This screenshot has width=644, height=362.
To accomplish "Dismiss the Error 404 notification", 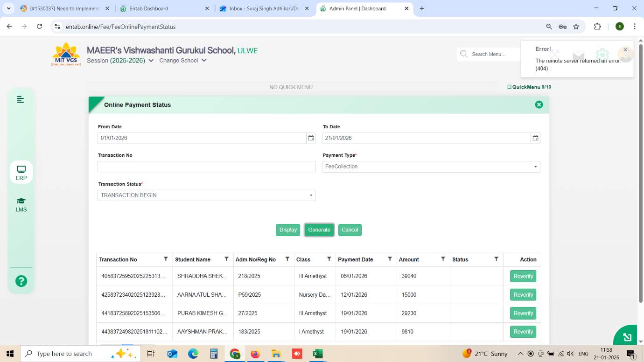I will [625, 50].
